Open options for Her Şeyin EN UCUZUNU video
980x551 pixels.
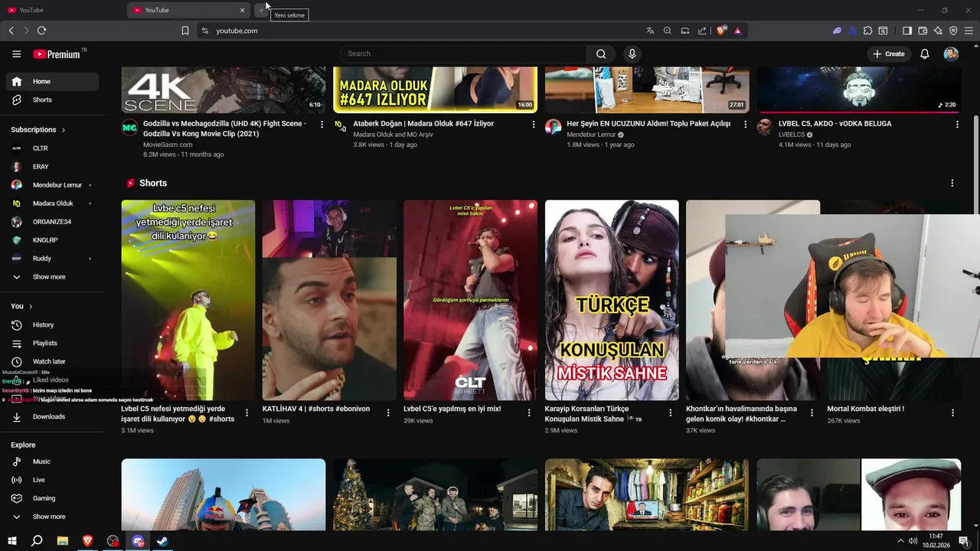746,124
